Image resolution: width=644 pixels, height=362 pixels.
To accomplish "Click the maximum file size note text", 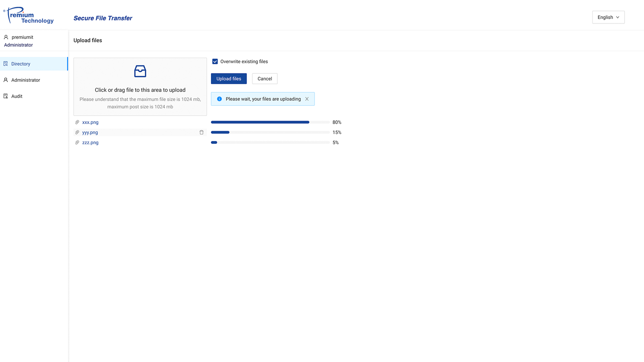I will coord(140,103).
